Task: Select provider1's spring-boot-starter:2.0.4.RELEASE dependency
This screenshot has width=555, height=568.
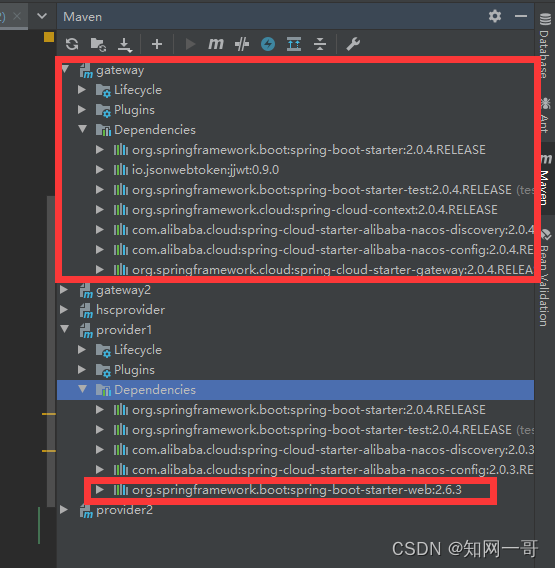Action: click(309, 410)
